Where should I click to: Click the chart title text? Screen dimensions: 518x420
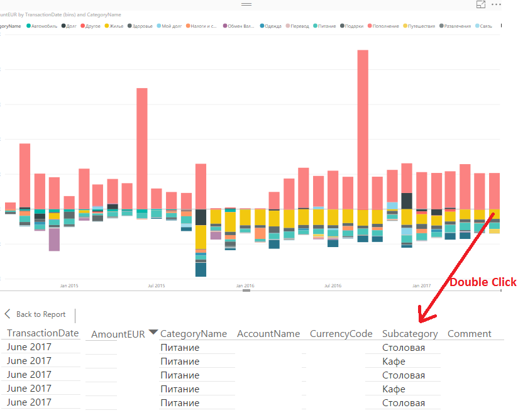60,14
